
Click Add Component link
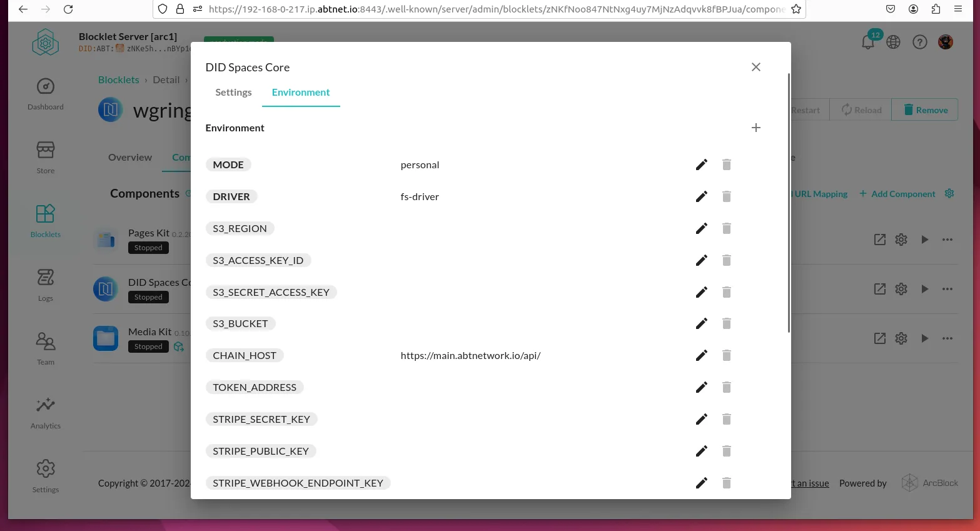tap(897, 194)
